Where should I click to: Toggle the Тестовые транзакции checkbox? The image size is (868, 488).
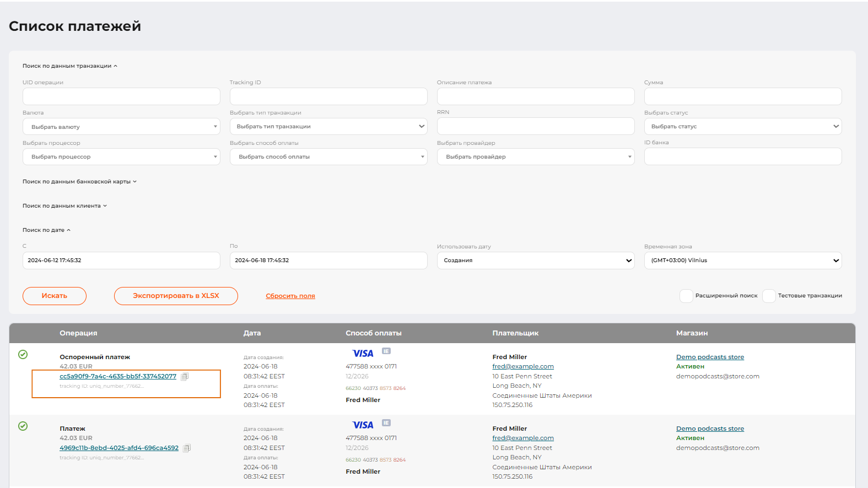[x=769, y=296]
